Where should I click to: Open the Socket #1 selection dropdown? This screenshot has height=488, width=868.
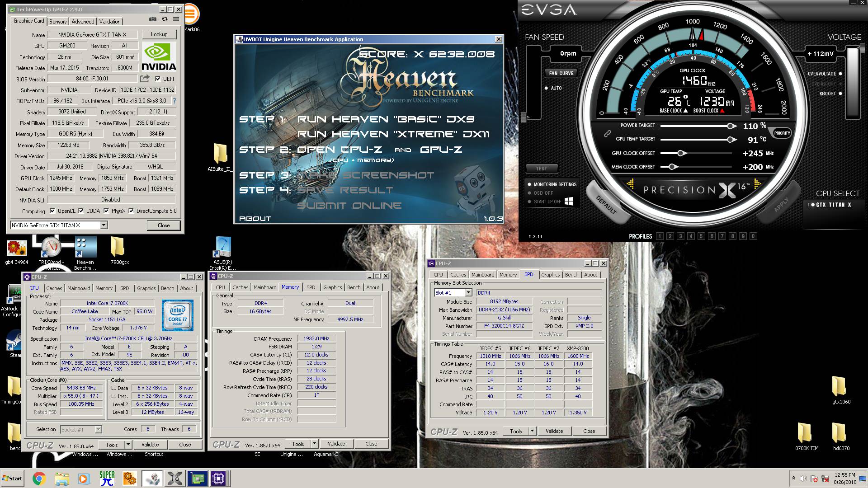click(98, 429)
